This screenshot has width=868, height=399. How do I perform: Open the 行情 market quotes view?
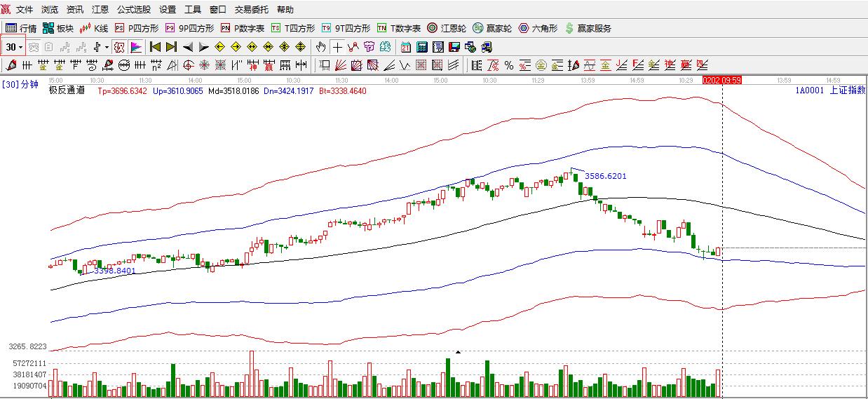(21, 28)
